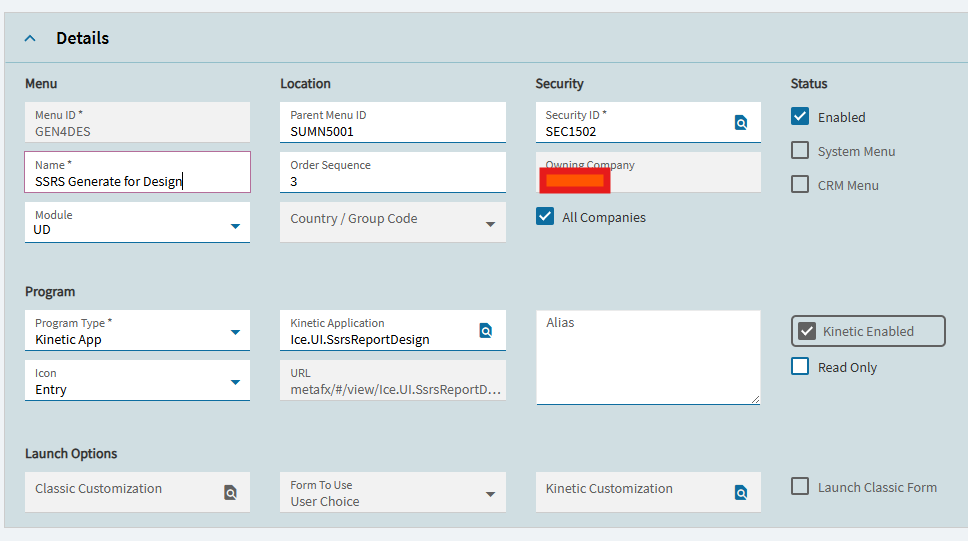Select the Order Sequence field

pos(392,180)
